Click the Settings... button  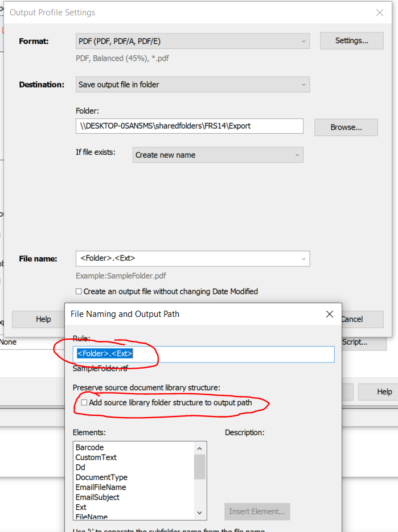point(351,41)
